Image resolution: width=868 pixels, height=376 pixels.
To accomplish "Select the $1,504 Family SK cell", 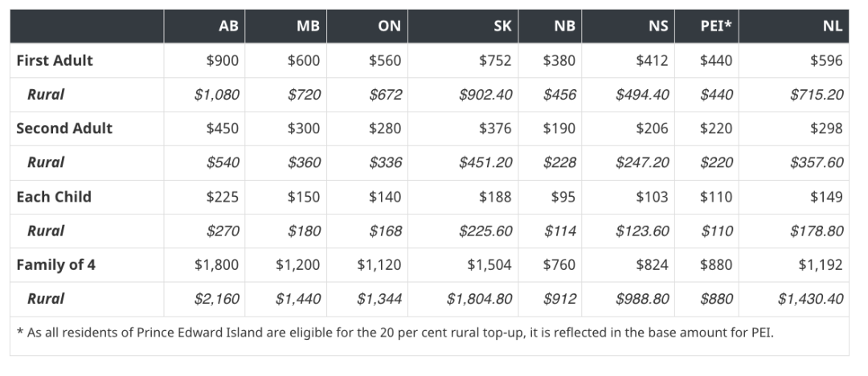I will [489, 264].
